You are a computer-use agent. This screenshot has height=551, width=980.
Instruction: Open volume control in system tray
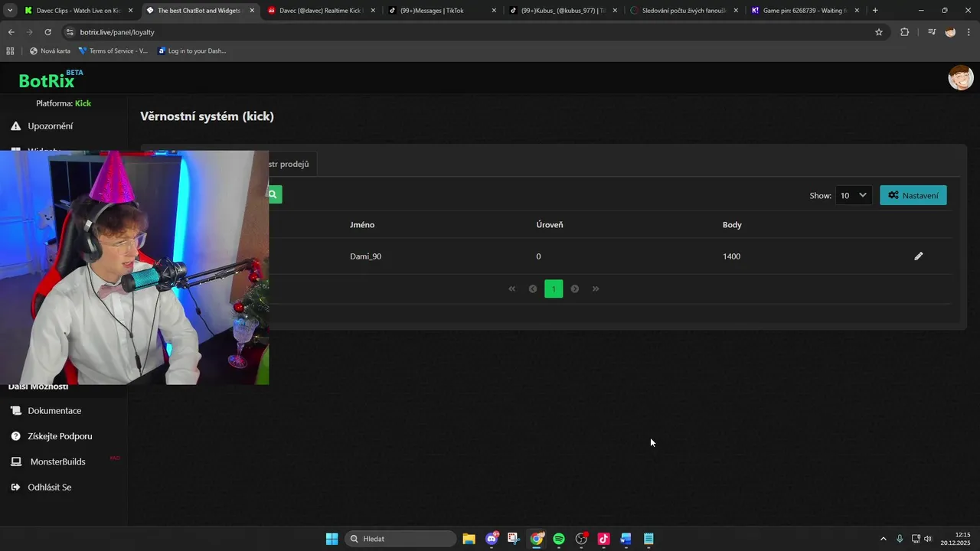(x=928, y=539)
